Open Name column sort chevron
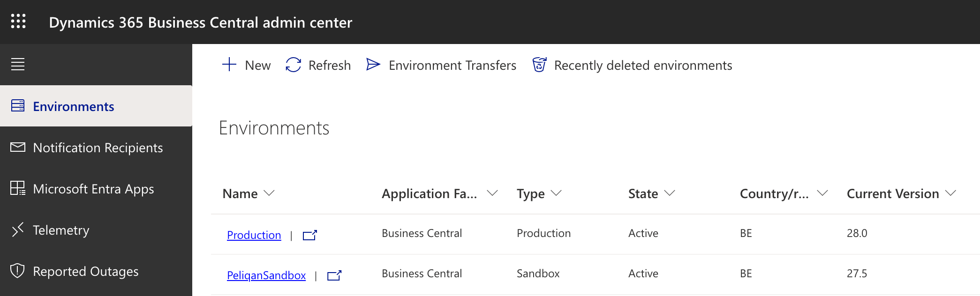The image size is (980, 296). 269,193
